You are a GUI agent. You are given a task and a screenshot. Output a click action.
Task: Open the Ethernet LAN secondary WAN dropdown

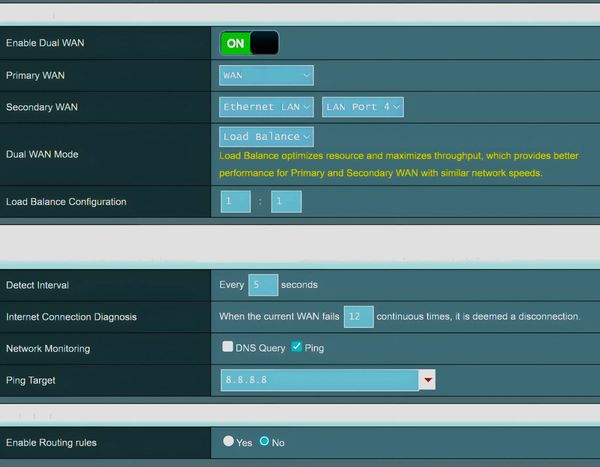point(267,106)
